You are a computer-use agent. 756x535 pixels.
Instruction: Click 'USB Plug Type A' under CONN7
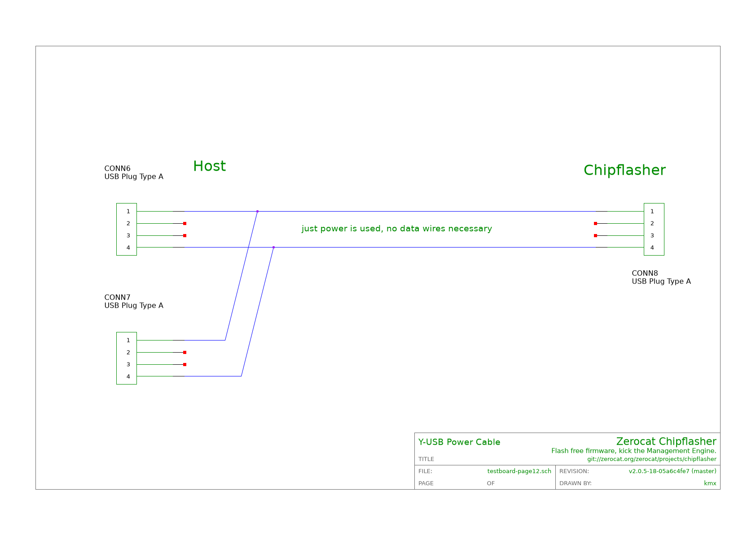(134, 306)
